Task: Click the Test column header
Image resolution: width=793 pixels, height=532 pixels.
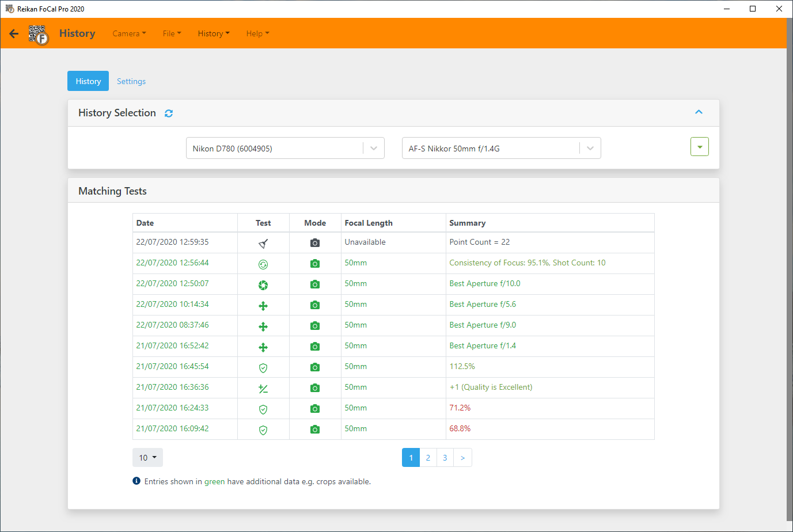Action: click(263, 223)
